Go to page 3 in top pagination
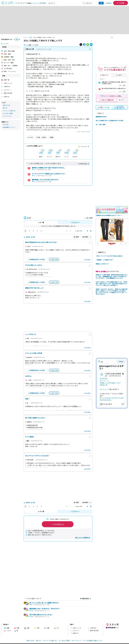The height and width of the screenshot is (644, 129). point(33,231)
